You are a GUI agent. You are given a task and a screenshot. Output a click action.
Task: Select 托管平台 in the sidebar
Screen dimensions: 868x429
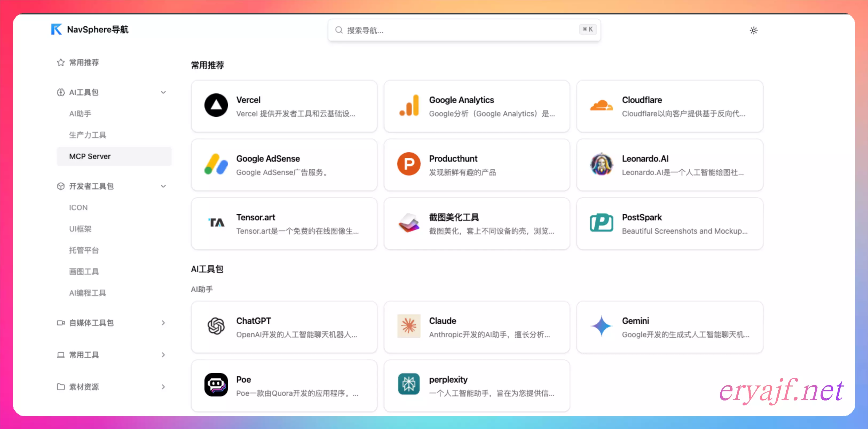[x=84, y=250]
